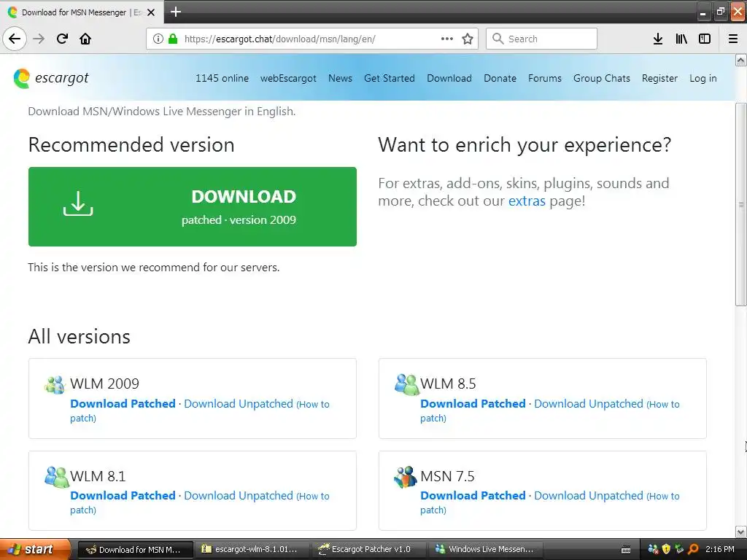Open the webEscargot nav item
This screenshot has width=747, height=560.
(x=288, y=78)
